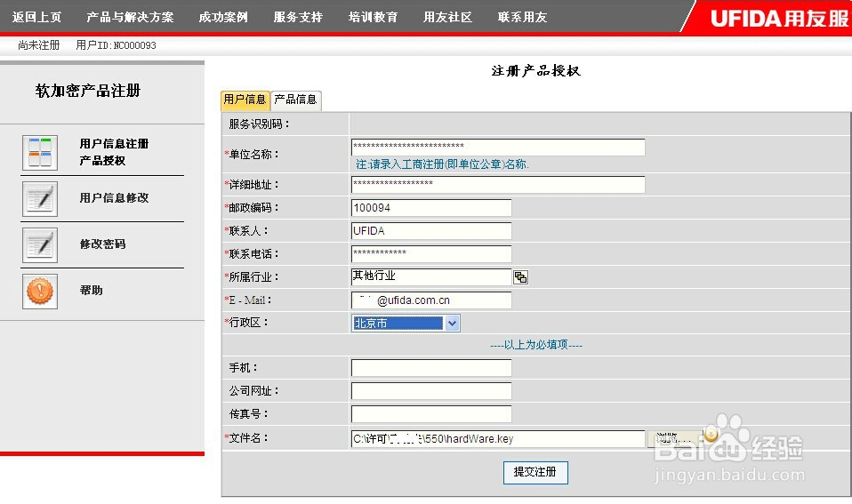
Task: Focus the empty 手机 input field
Action: pos(431,368)
